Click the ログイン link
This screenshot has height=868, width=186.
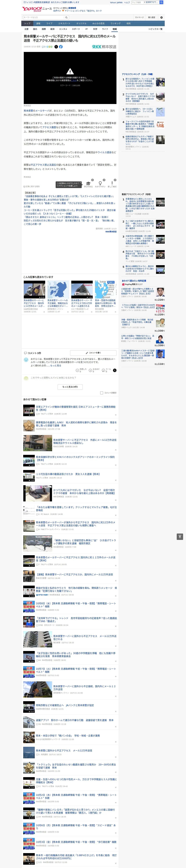[x=57, y=11]
